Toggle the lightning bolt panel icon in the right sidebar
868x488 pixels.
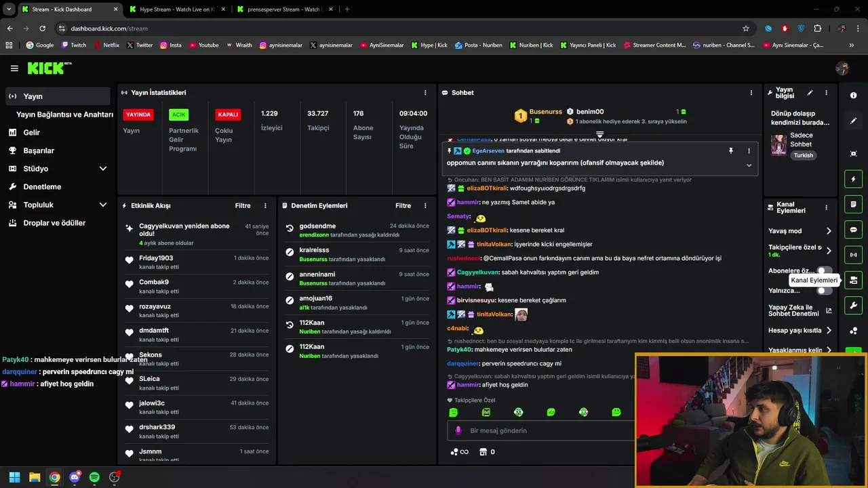tap(853, 179)
